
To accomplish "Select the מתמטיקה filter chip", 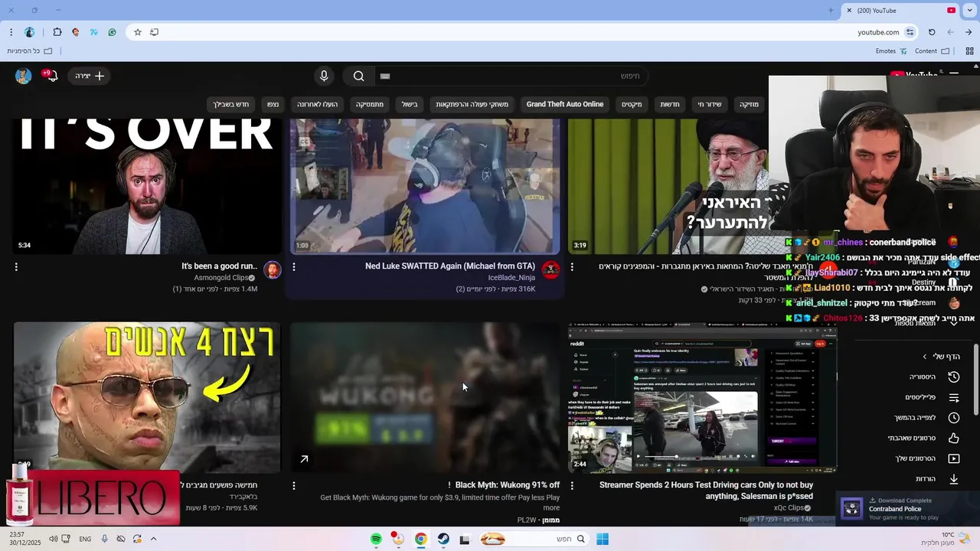I will click(370, 104).
